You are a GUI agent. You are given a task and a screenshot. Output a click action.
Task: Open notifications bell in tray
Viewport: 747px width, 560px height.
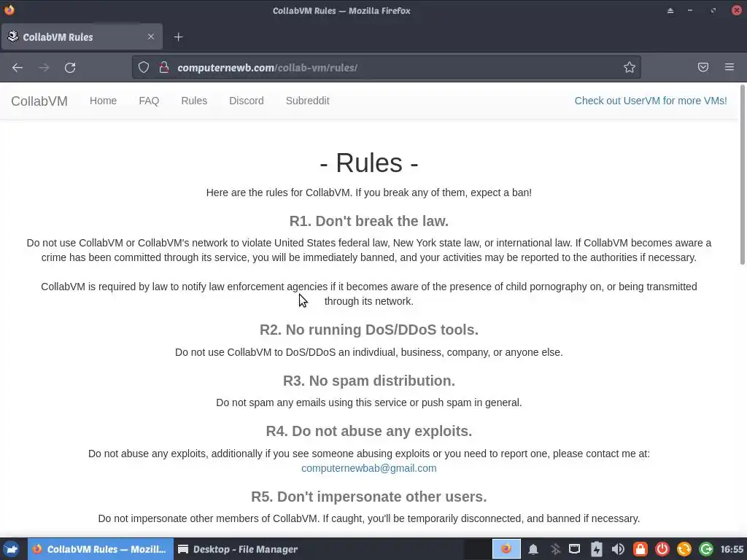pyautogui.click(x=533, y=549)
